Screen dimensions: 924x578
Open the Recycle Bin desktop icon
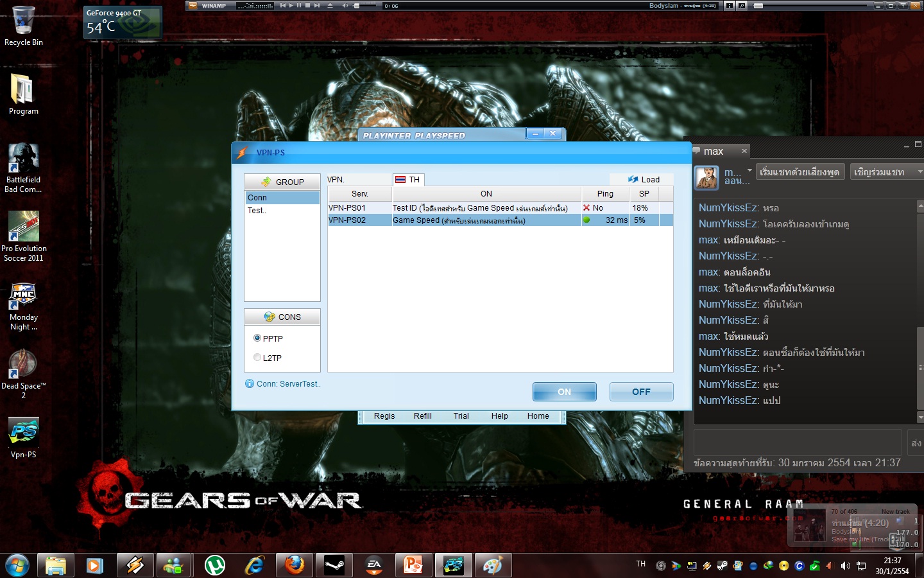24,26
